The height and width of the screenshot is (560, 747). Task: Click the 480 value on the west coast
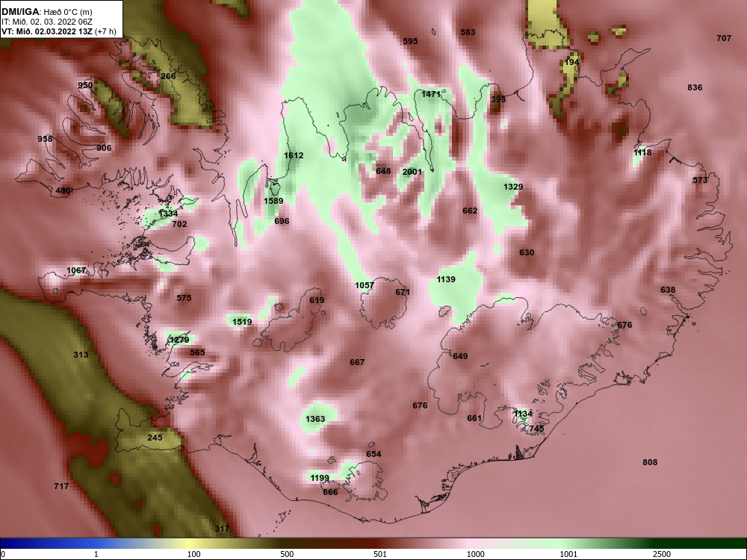pyautogui.click(x=63, y=191)
